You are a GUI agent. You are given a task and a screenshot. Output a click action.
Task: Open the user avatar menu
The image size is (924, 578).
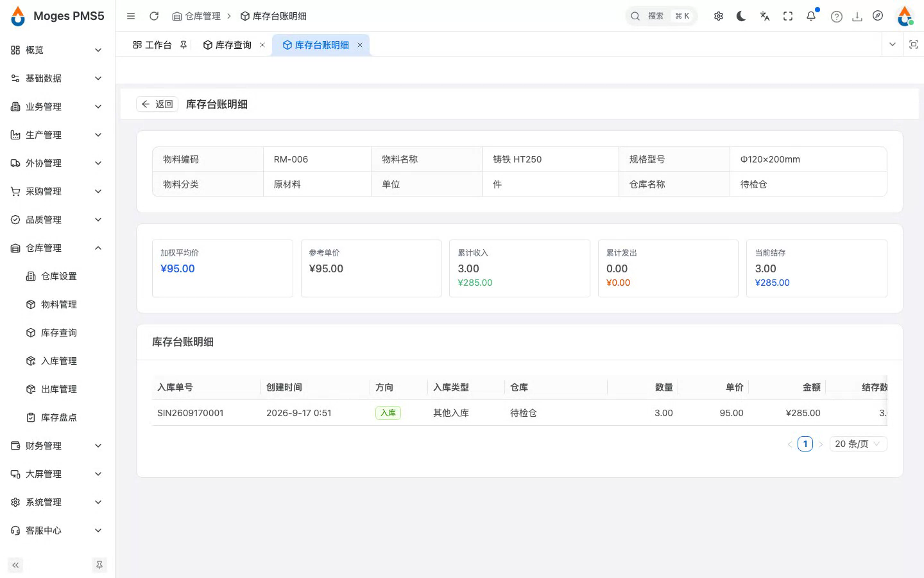(905, 16)
